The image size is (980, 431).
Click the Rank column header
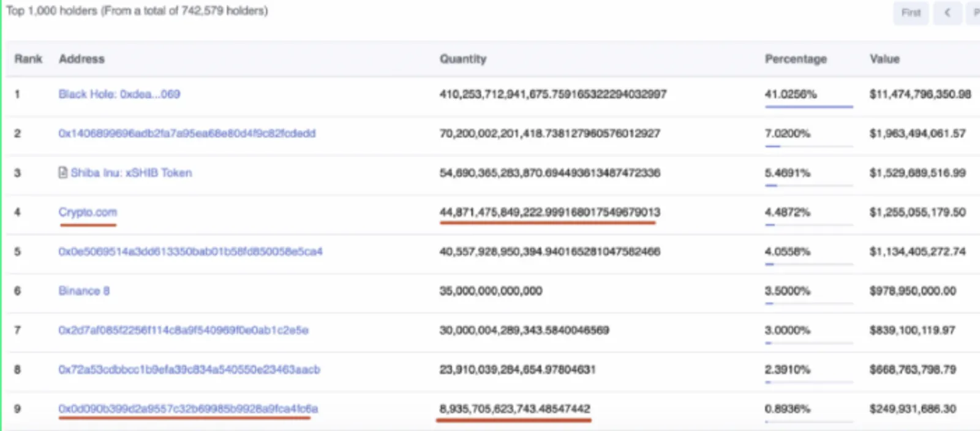tap(28, 59)
